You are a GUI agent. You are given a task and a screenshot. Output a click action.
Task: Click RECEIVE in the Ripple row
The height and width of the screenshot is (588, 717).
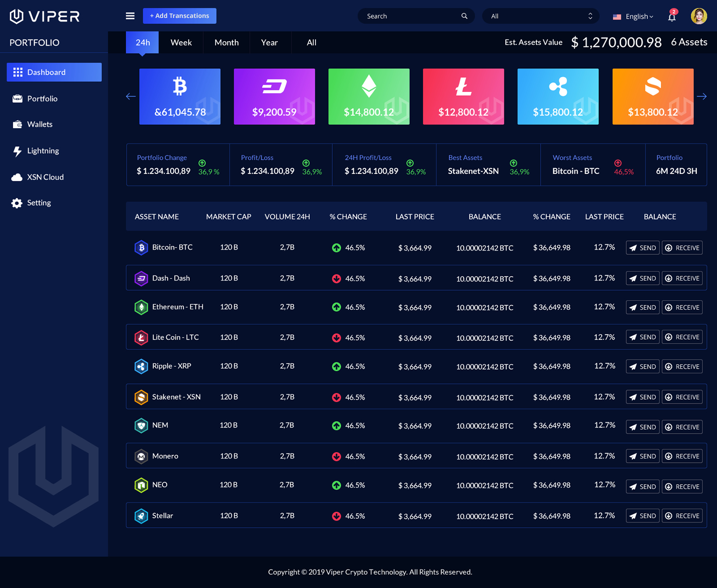pos(682,367)
